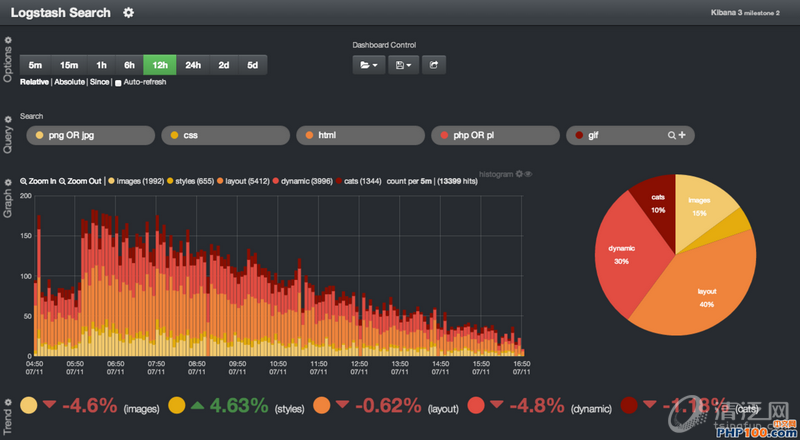Click the share dashboard icon button
Screen dimensions: 800x440
click(x=435, y=64)
